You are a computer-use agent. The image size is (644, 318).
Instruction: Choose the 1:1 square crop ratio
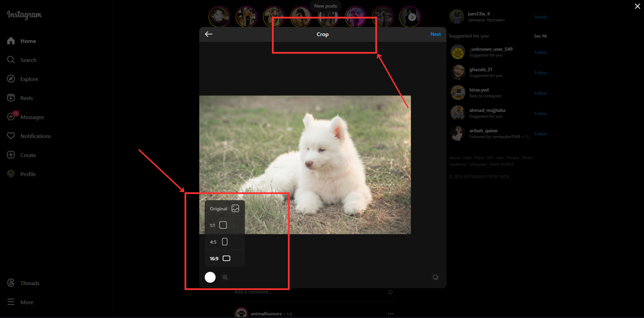coord(224,225)
